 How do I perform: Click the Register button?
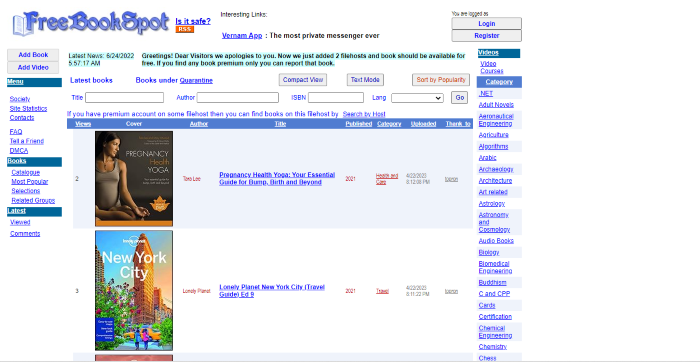point(486,36)
